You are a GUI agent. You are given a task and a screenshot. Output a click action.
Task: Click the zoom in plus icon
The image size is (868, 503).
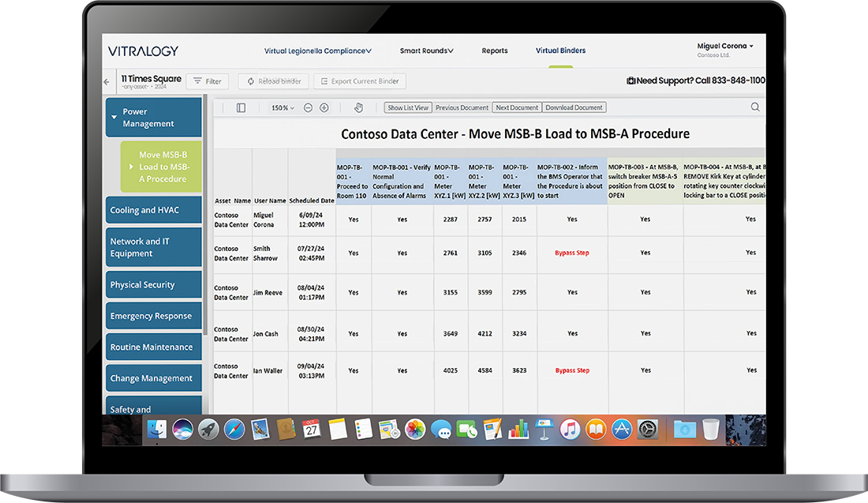pyautogui.click(x=324, y=108)
